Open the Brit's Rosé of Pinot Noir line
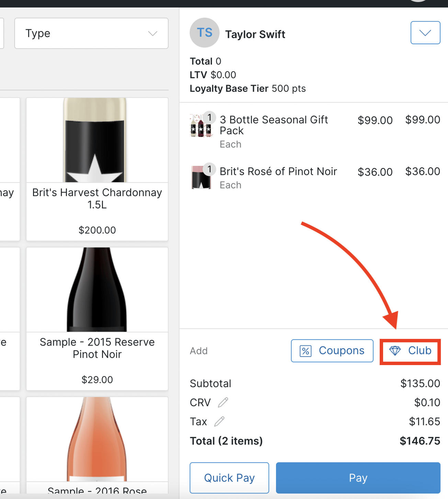This screenshot has height=499, width=448. (x=278, y=171)
